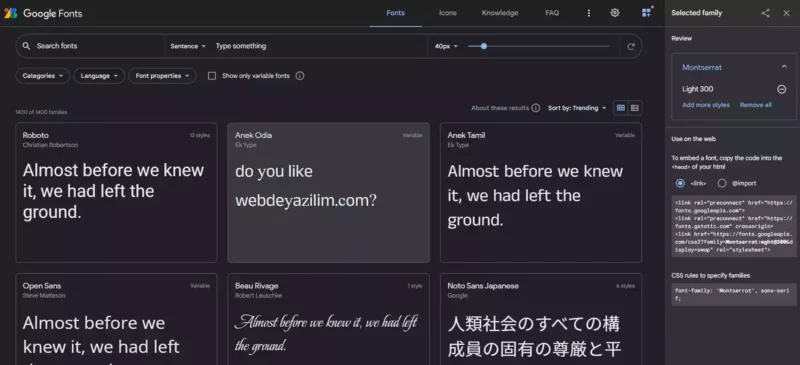Click the Google Fonts logo
Viewport: 800px width, 365px height.
[x=43, y=13]
